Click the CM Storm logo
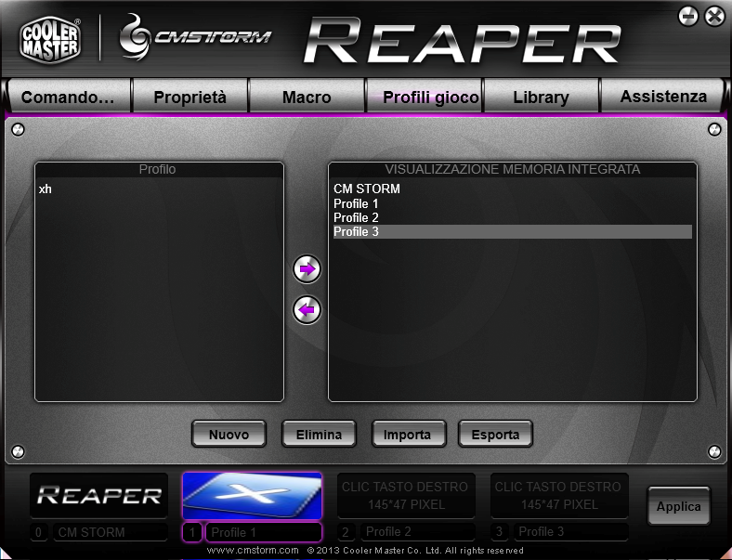 196,37
